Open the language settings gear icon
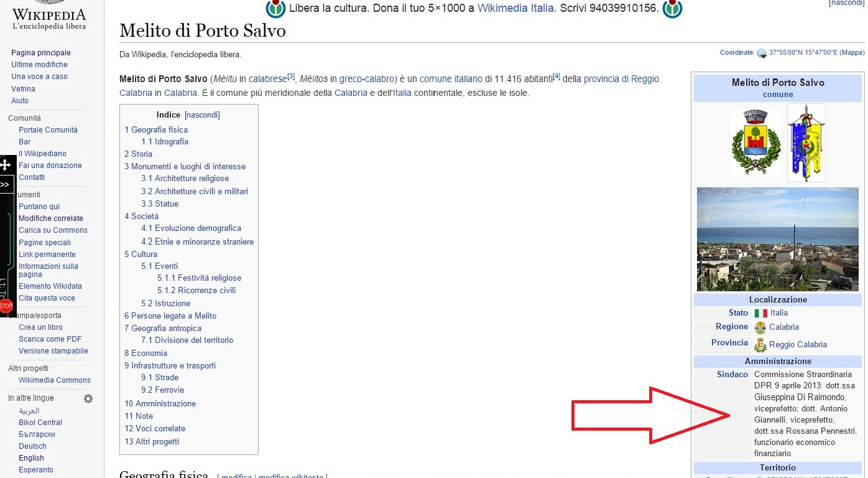 88,398
